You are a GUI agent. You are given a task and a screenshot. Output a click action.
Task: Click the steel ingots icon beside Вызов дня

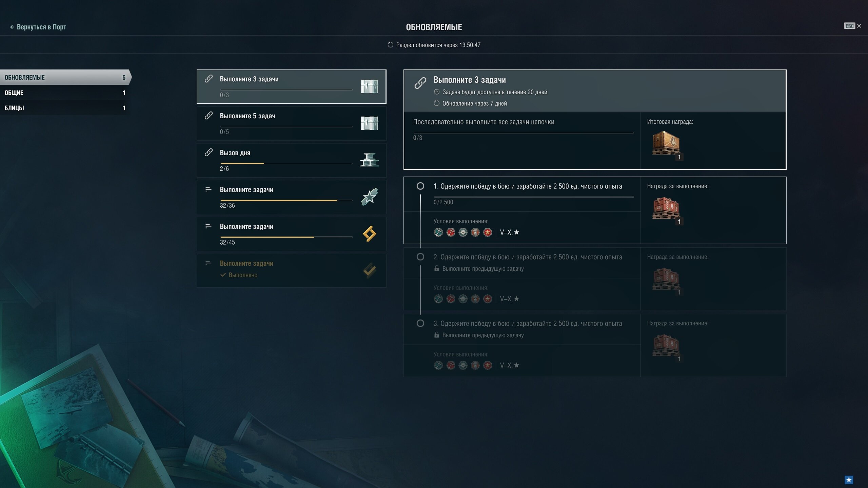[369, 160]
